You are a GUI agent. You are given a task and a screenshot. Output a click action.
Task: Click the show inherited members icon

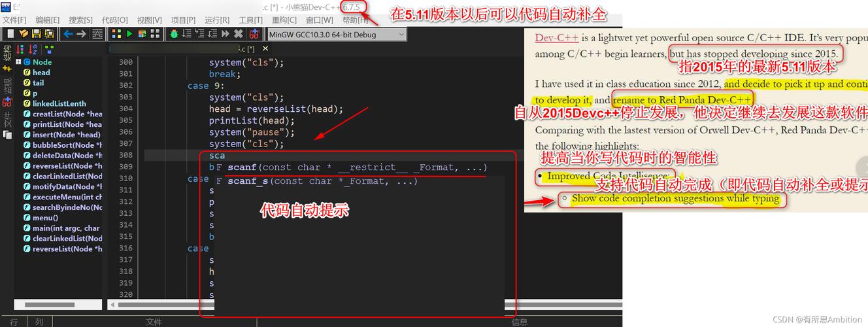point(49,50)
